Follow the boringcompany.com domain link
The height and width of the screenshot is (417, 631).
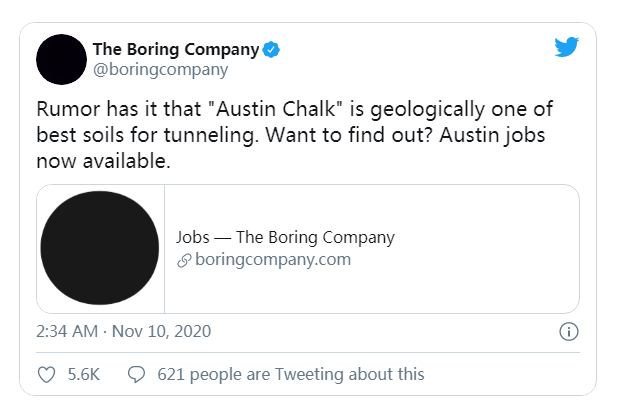(x=273, y=260)
